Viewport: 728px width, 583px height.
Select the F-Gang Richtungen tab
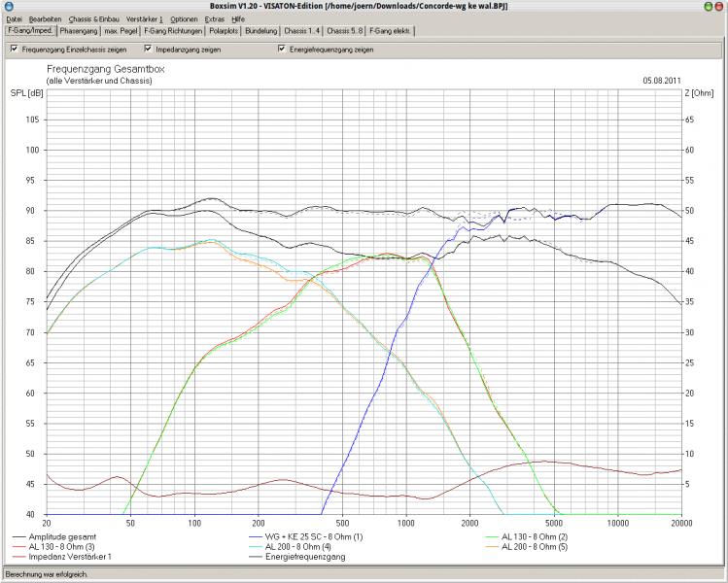pyautogui.click(x=173, y=31)
